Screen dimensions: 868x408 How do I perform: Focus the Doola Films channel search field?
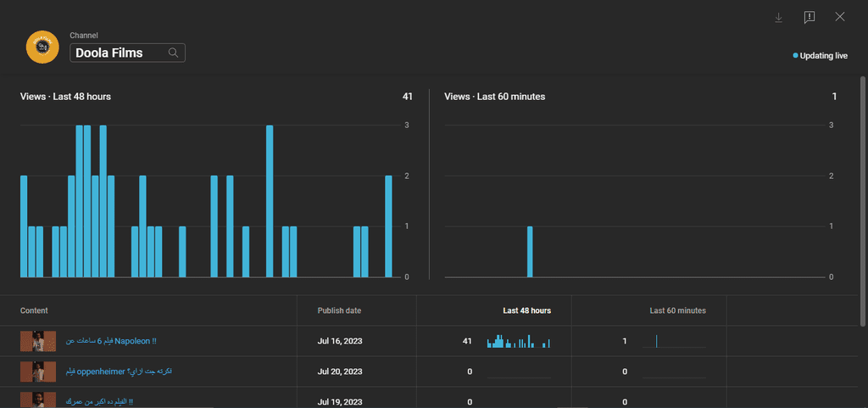127,53
